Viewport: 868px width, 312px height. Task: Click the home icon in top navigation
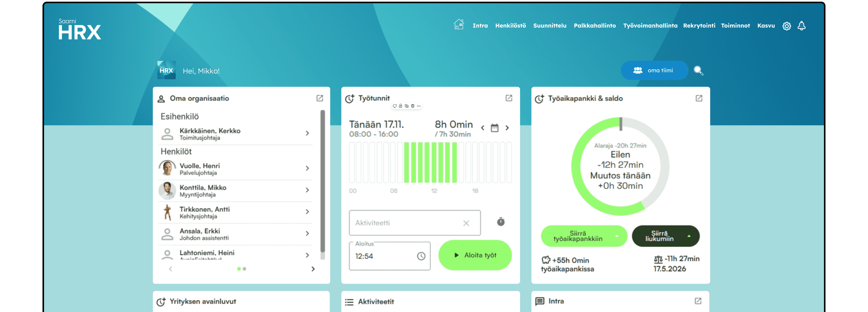pos(458,24)
